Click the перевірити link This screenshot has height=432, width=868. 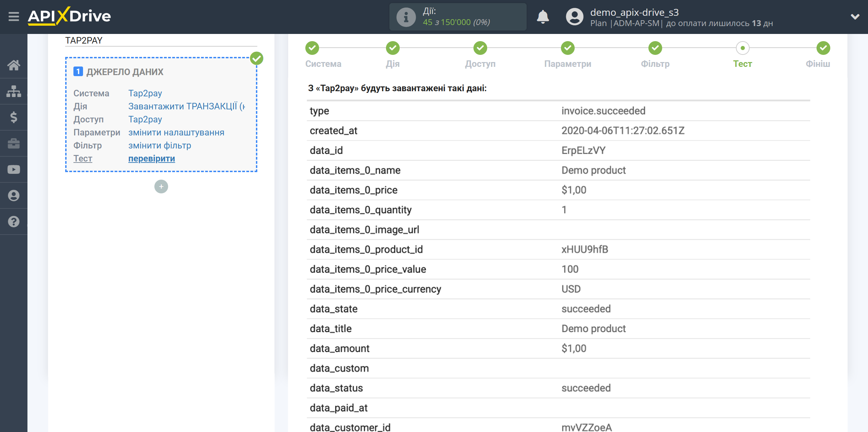(x=152, y=158)
